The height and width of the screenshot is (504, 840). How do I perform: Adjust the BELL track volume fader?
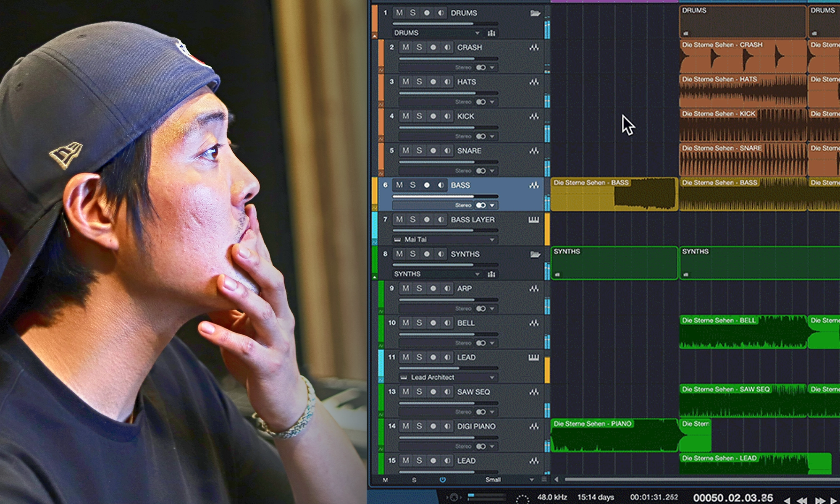[x=474, y=334]
